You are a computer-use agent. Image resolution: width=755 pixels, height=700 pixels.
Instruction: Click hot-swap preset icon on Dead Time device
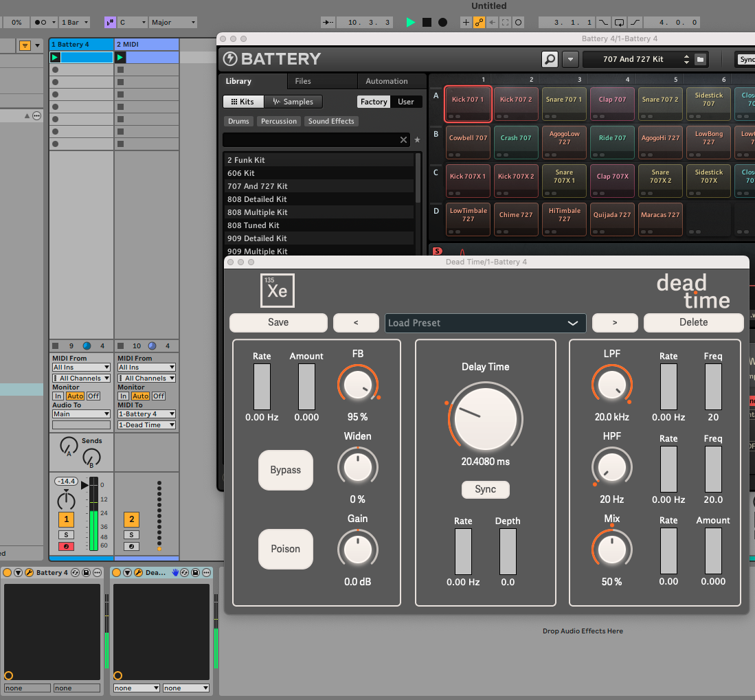[x=184, y=572]
